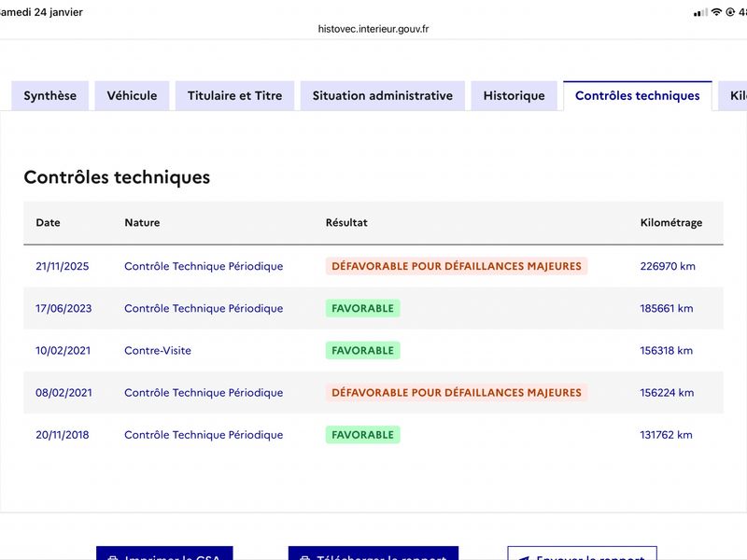747x560 pixels.
Task: Open the Synthèse tab
Action: [x=50, y=96]
